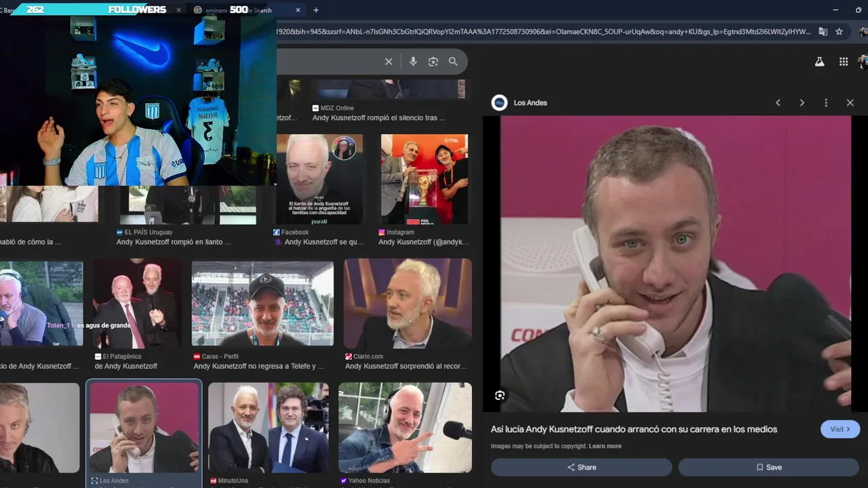The height and width of the screenshot is (488, 868).
Task: Open Caras - Perfil source label
Action: pos(220,356)
